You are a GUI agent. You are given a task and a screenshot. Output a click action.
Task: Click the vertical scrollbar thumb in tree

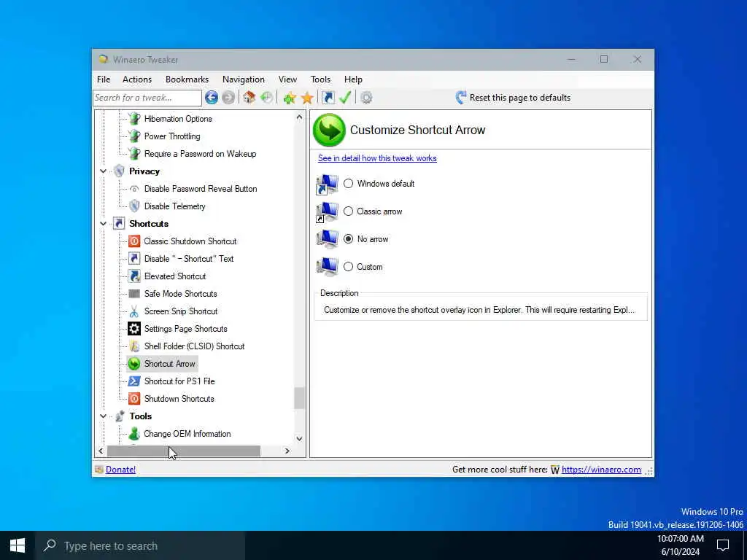(x=299, y=398)
